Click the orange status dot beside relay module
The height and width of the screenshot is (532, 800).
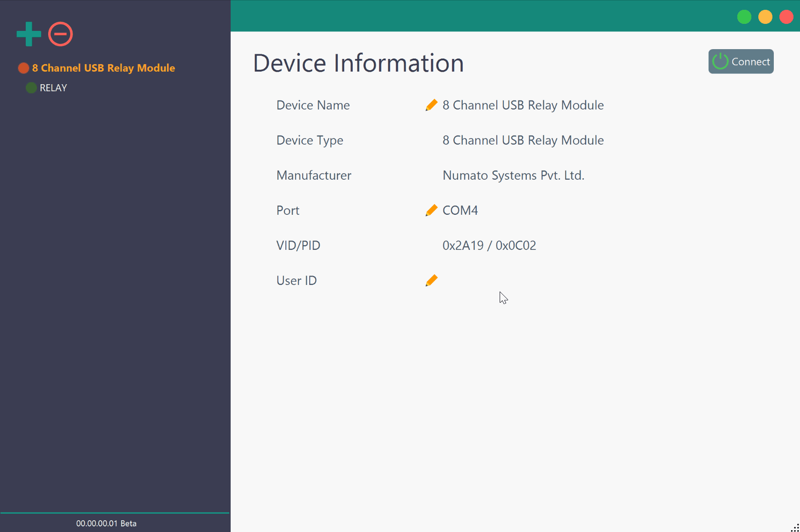(x=23, y=68)
